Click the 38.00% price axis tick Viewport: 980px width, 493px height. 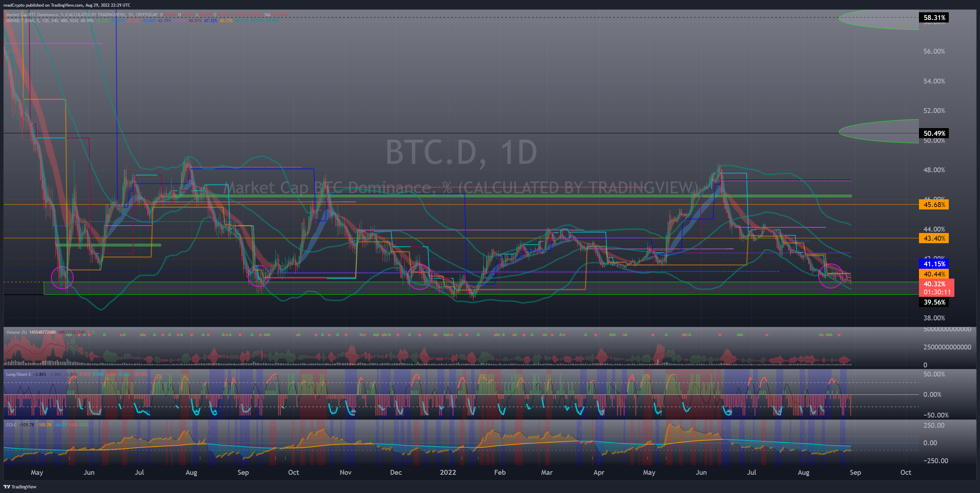pos(934,318)
